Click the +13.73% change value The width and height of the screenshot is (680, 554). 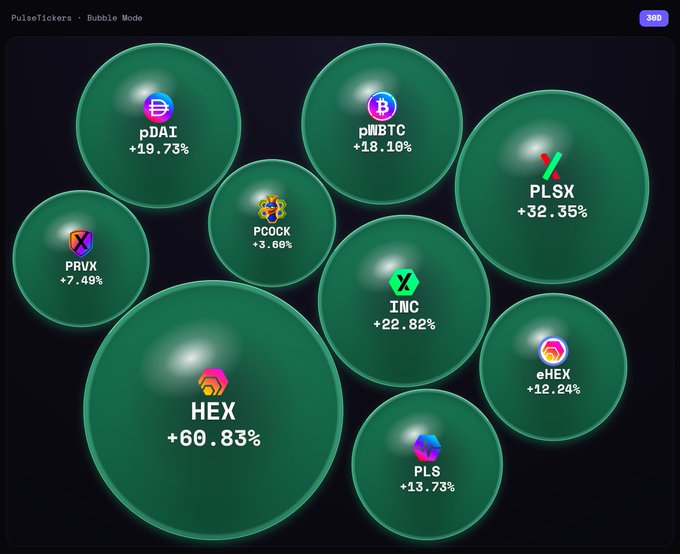[x=427, y=487]
